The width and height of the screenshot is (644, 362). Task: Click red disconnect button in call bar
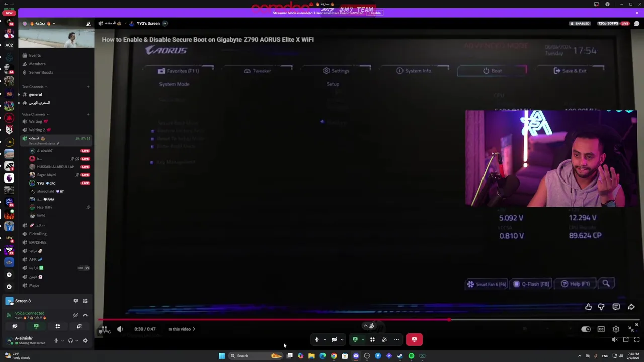click(414, 339)
